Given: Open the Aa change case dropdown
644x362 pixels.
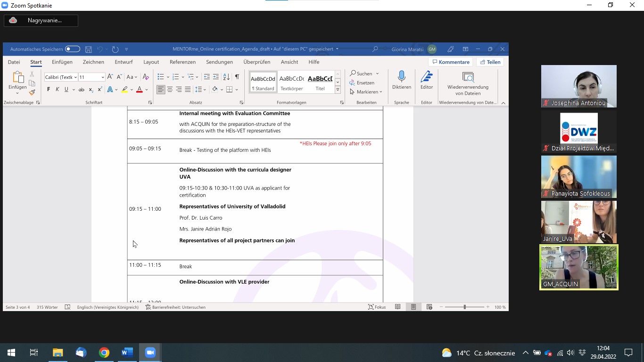Looking at the screenshot, I should pos(132,77).
